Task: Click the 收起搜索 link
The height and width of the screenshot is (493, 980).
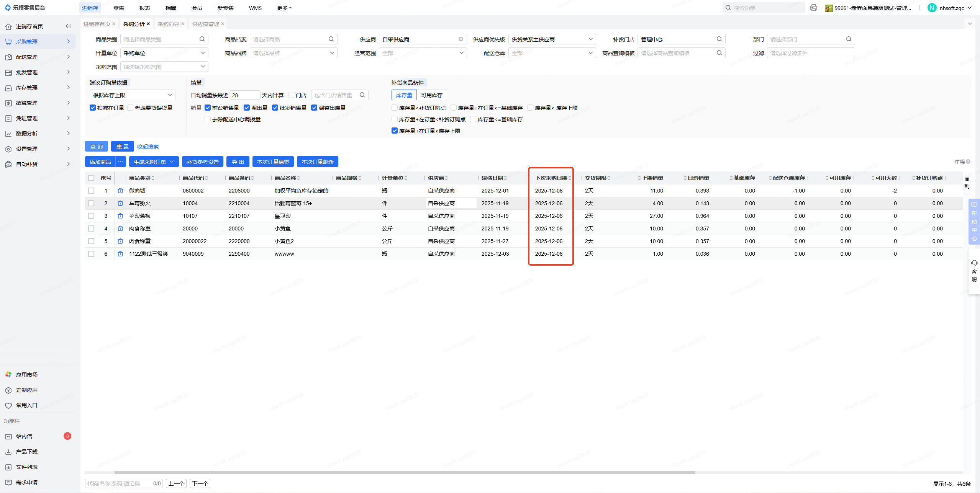Action: click(x=148, y=146)
